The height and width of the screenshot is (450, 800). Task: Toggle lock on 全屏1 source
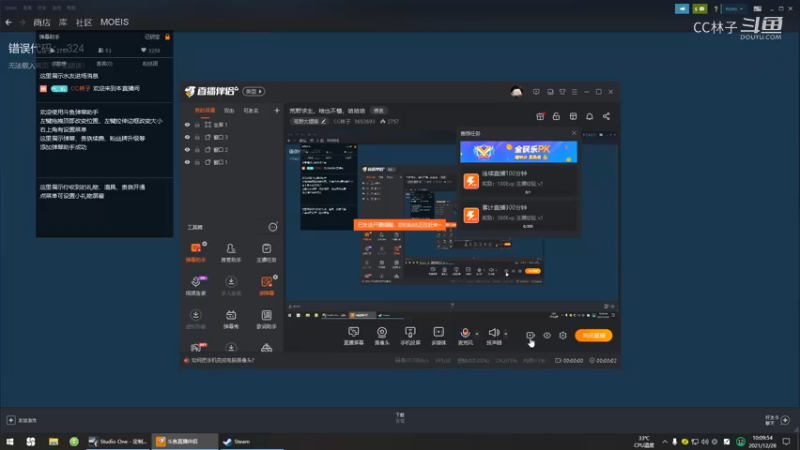point(197,124)
